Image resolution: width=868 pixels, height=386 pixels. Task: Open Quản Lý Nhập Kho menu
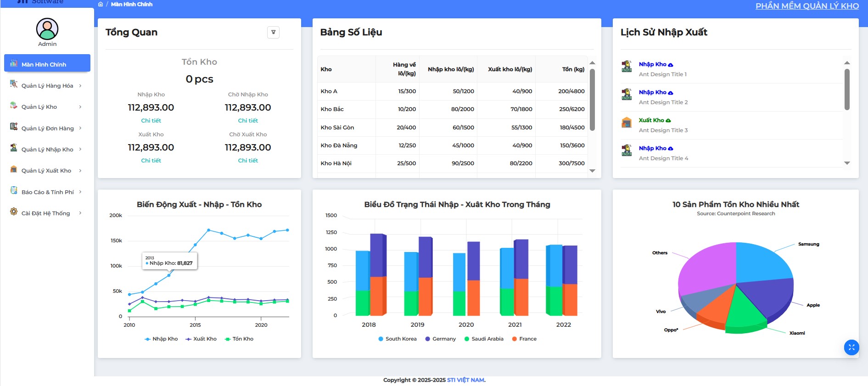tap(47, 150)
